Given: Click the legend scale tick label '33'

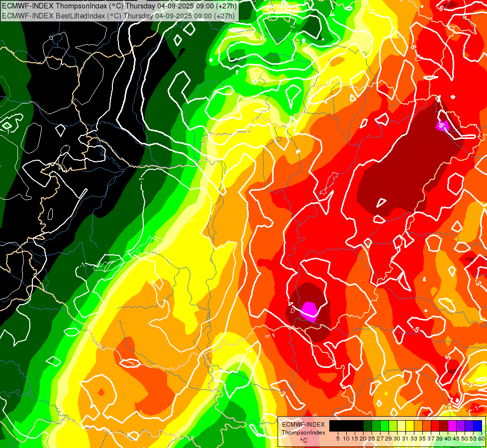Looking at the screenshot, I should point(414,439).
